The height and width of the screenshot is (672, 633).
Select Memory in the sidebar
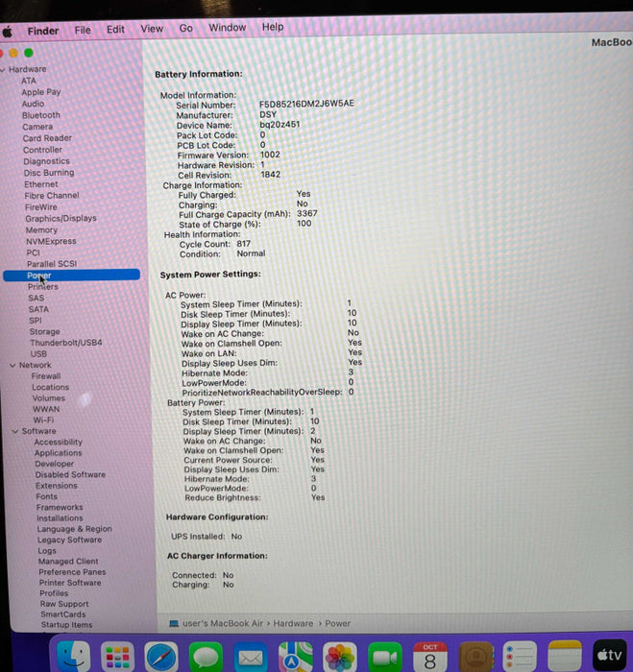click(41, 230)
